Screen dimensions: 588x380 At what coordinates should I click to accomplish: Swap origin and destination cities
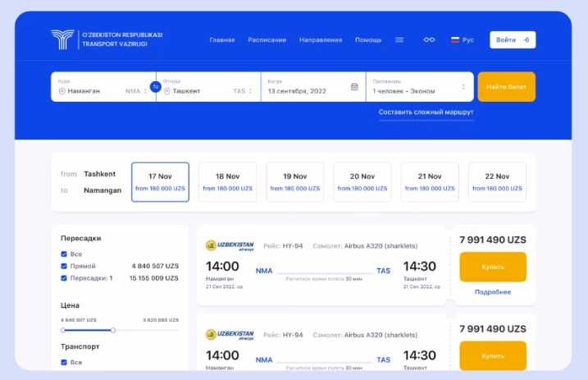click(156, 87)
